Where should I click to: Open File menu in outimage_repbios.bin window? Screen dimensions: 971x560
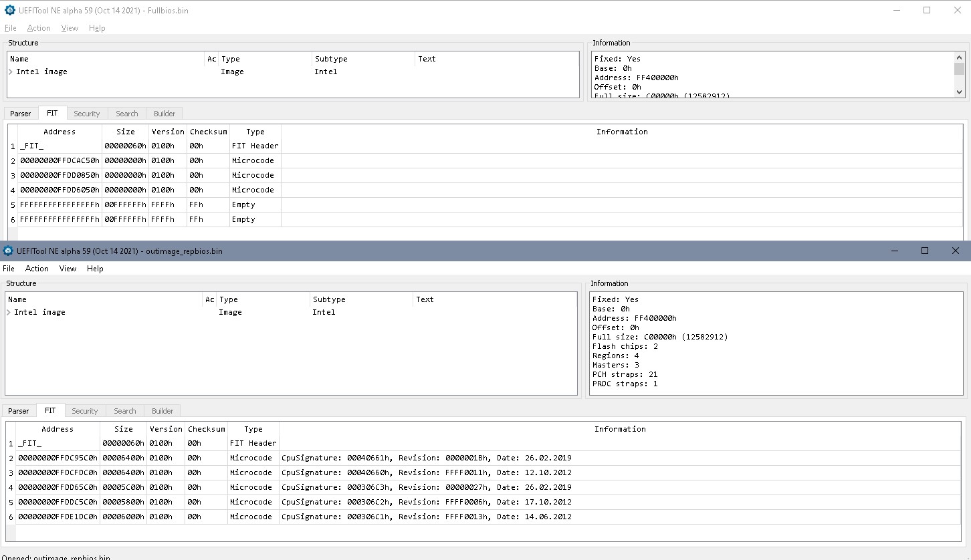[x=9, y=269]
